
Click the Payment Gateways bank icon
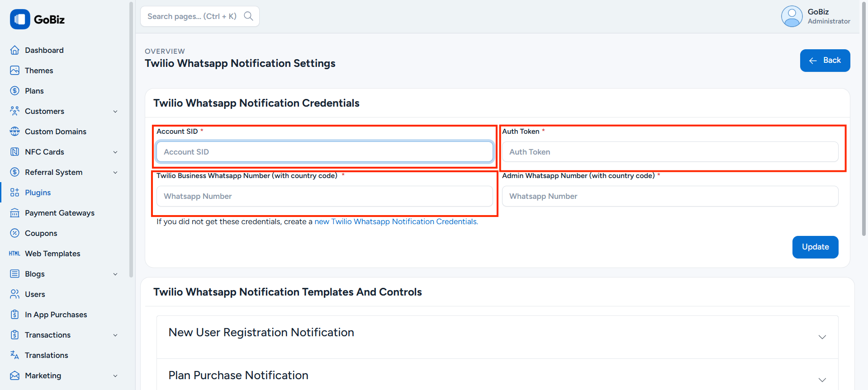(14, 213)
